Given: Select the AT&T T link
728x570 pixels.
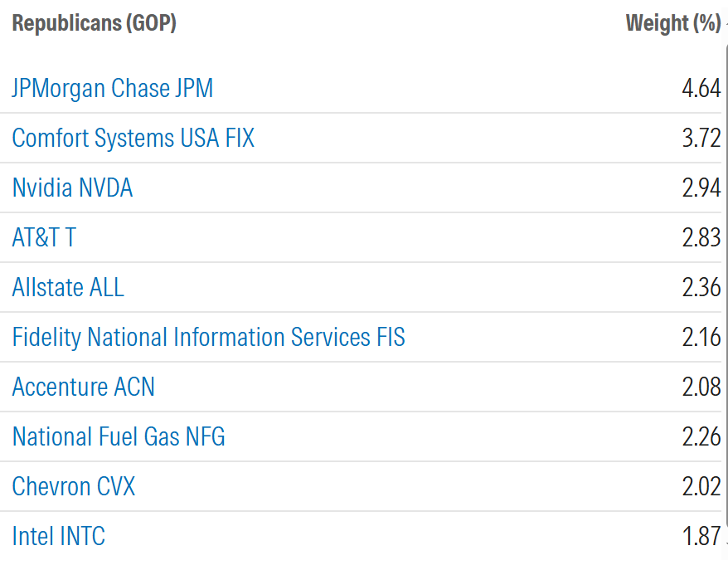Looking at the screenshot, I should click(44, 237).
